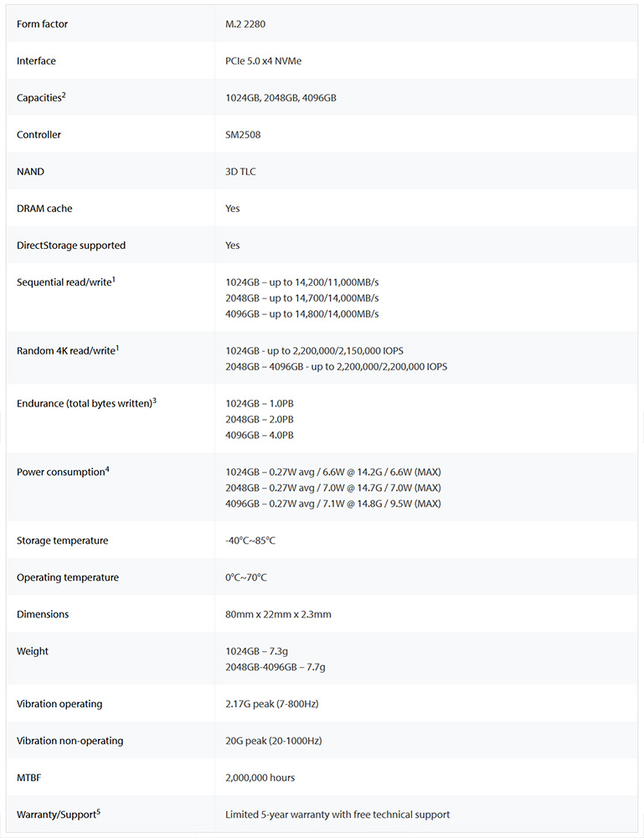This screenshot has width=644, height=838.
Task: Select the storage temperature value -40°C~85°C
Action: (x=250, y=541)
